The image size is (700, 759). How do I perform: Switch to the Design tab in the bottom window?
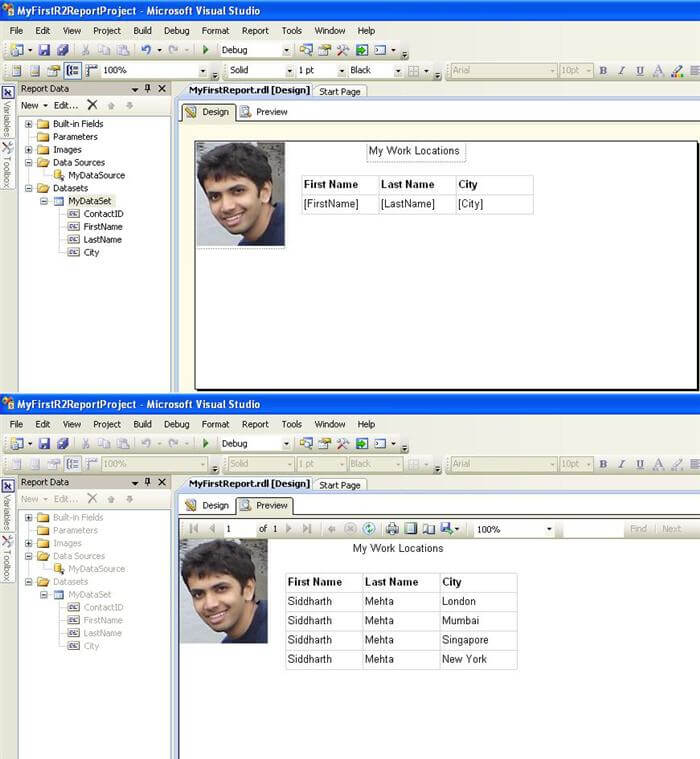[x=207, y=505]
